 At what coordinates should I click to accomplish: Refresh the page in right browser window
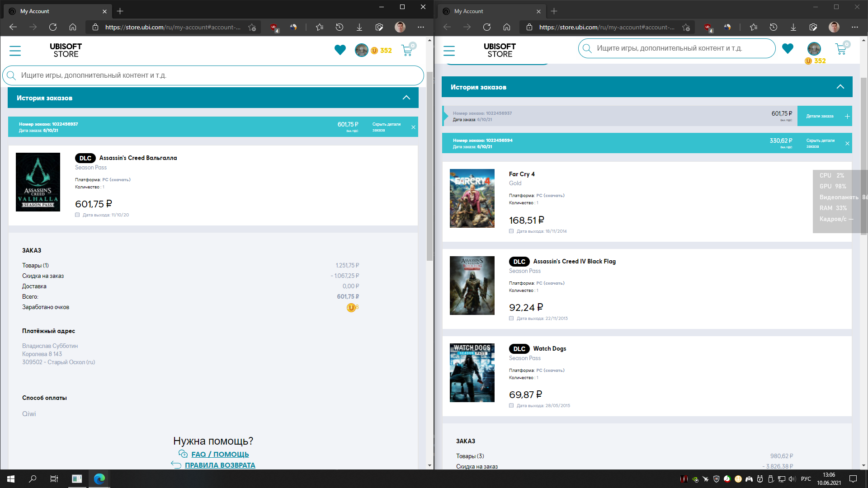click(487, 27)
